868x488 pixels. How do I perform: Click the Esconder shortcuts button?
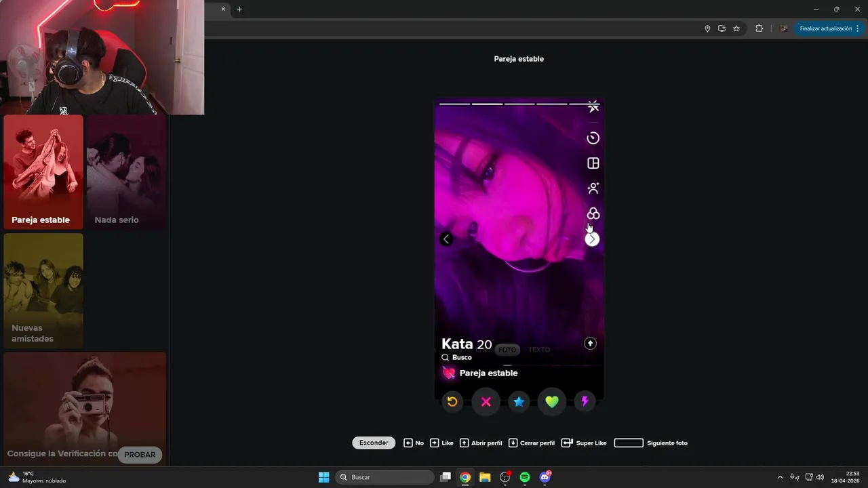[374, 443]
